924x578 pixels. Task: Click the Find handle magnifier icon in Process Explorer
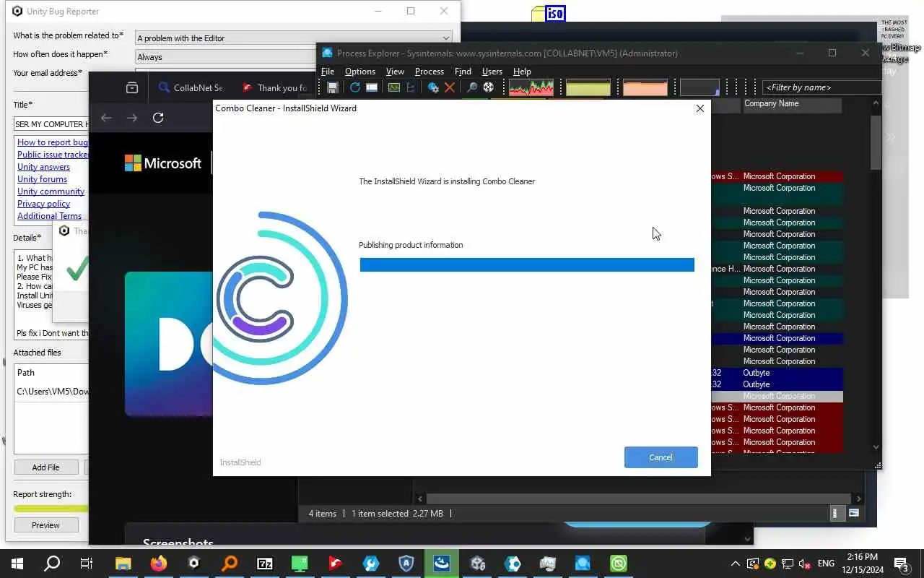point(471,87)
